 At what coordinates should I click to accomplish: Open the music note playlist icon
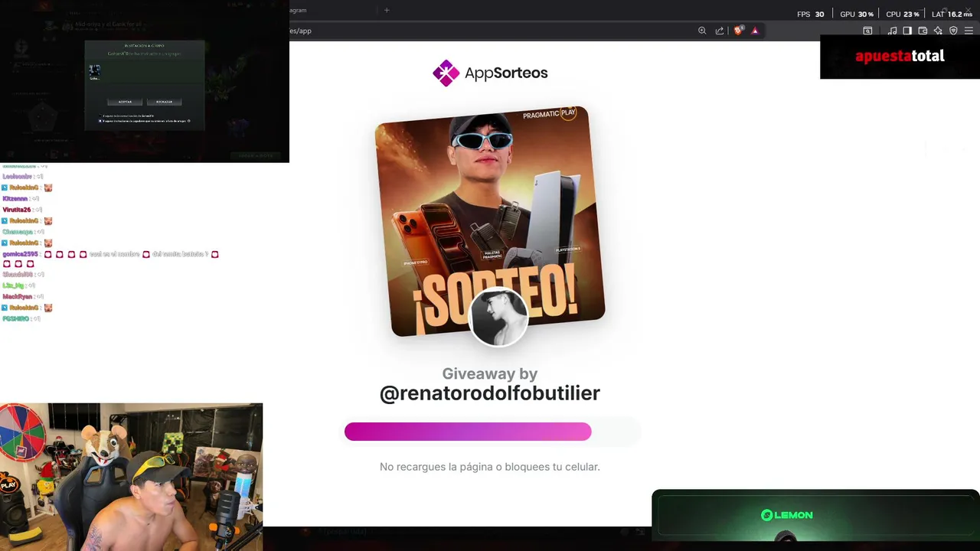click(893, 31)
